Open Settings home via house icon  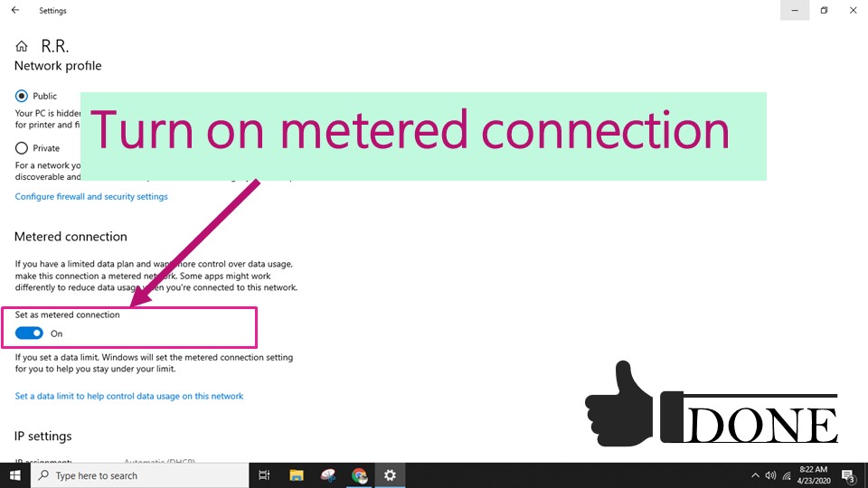click(21, 46)
